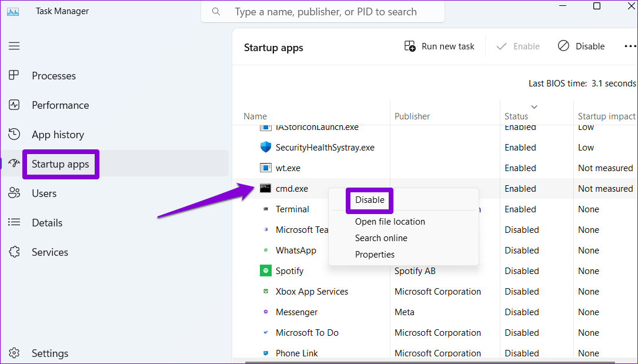638x364 pixels.
Task: Select the Details sidebar entry
Action: [x=47, y=222]
